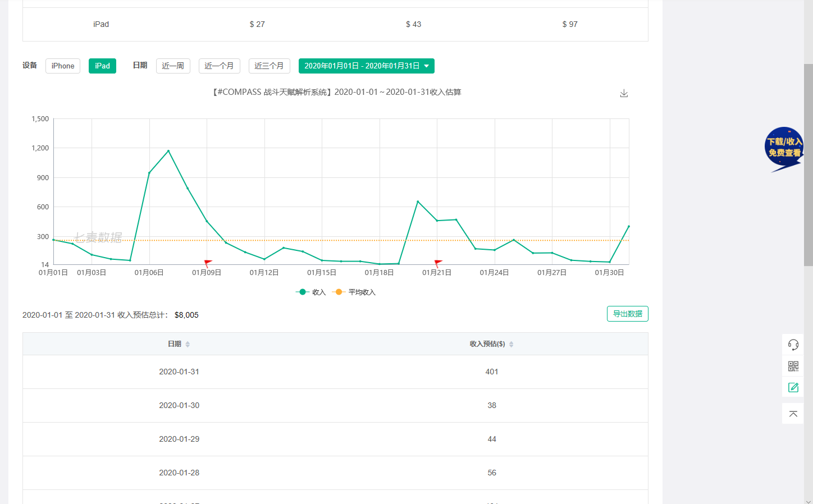Switch device filter to iPhone
Screen dimensions: 813x504
(x=63, y=66)
